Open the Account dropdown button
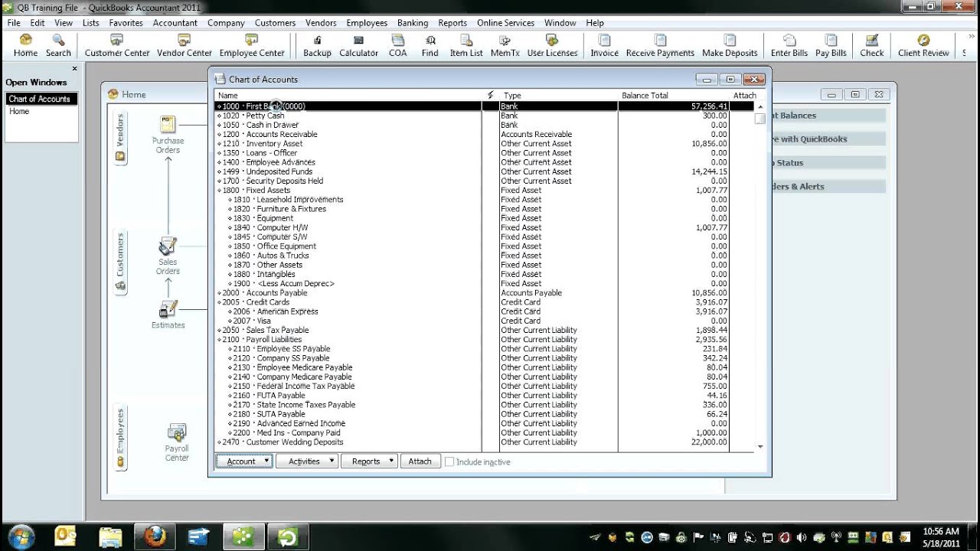This screenshot has width=980, height=551. (x=244, y=461)
